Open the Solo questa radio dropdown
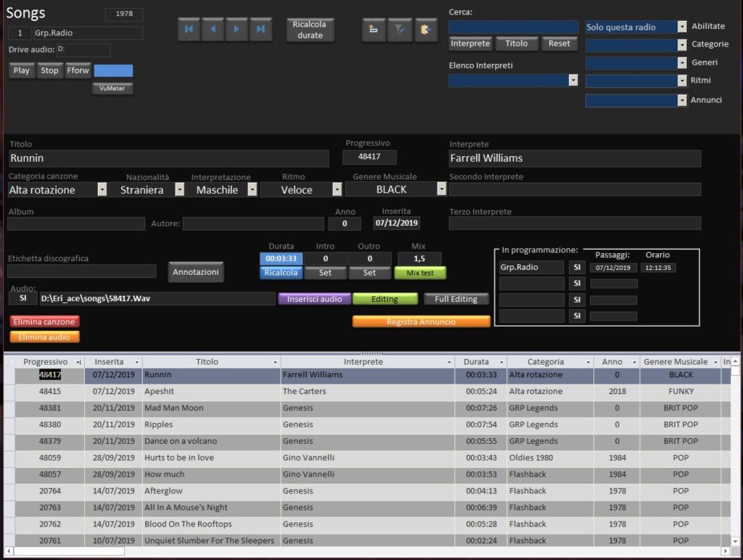 tap(682, 27)
